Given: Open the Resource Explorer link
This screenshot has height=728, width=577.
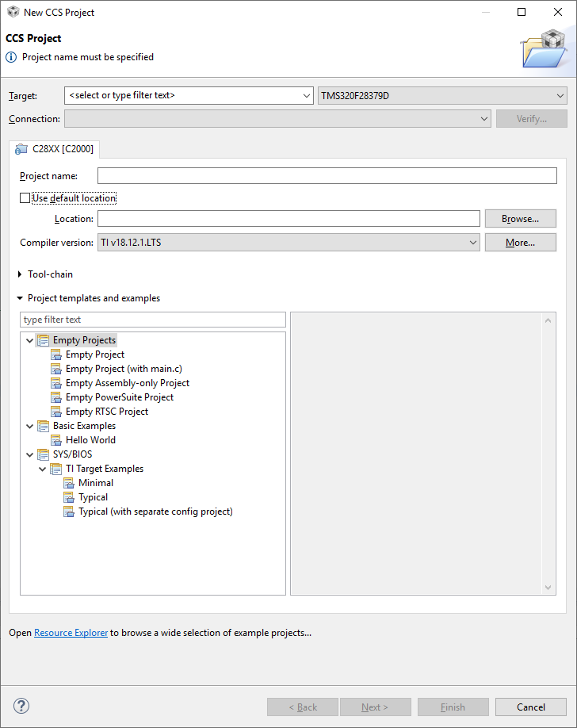Looking at the screenshot, I should 71,633.
